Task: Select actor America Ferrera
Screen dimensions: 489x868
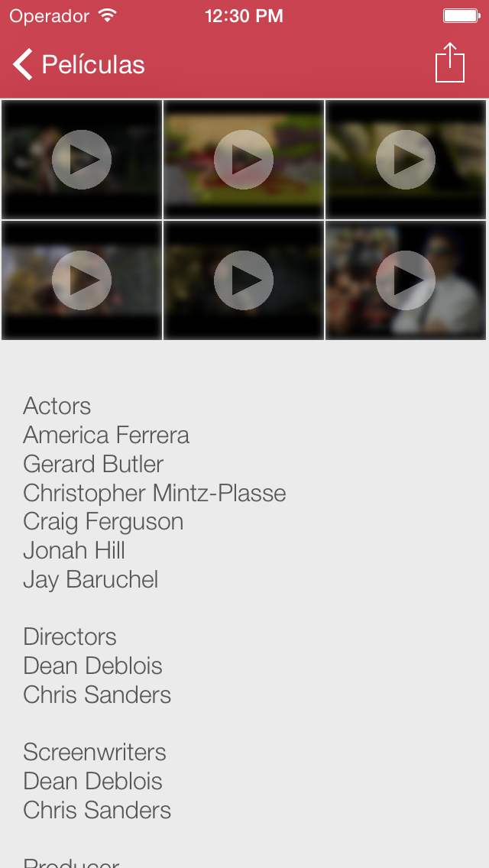Action: [106, 435]
